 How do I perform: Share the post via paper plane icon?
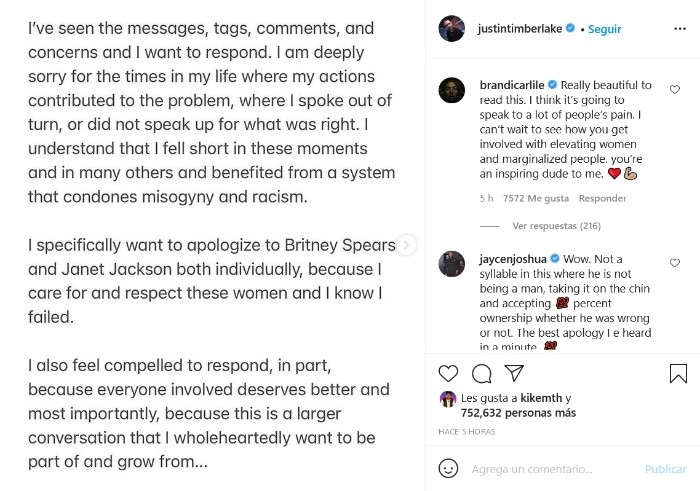click(514, 373)
